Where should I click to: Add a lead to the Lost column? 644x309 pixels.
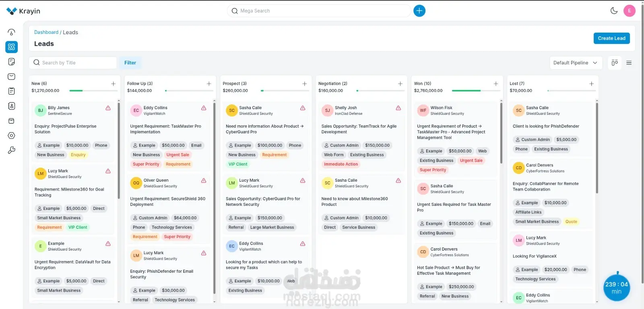click(592, 84)
